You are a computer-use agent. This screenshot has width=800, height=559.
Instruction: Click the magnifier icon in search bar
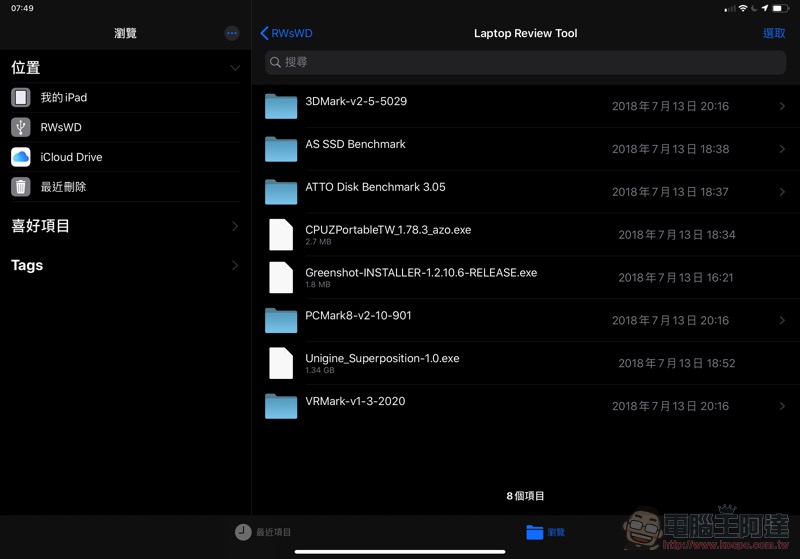pos(275,62)
